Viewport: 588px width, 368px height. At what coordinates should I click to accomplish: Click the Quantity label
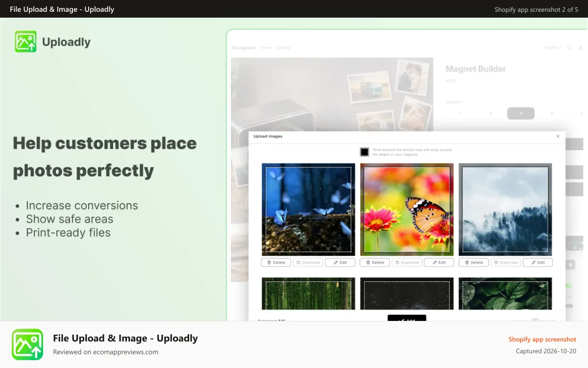point(453,102)
